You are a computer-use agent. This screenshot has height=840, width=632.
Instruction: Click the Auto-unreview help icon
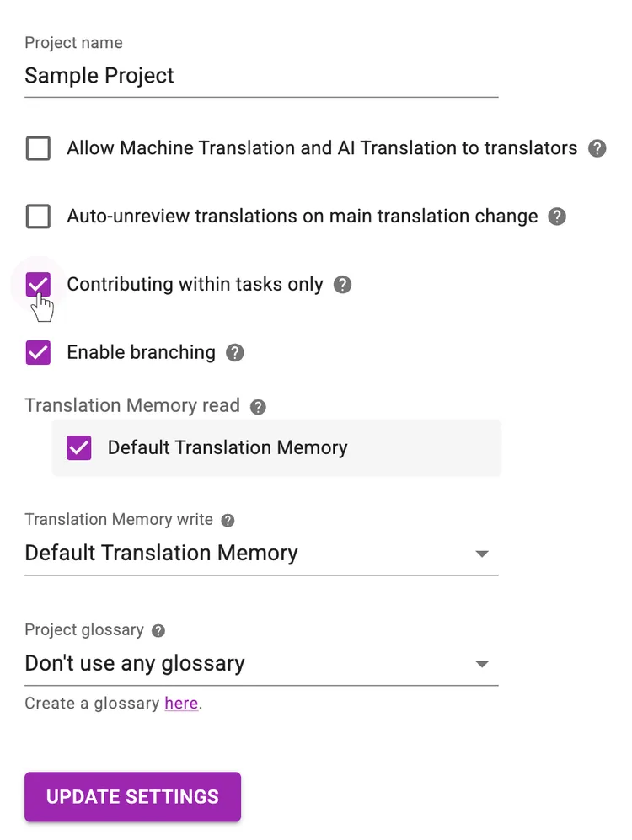click(557, 217)
